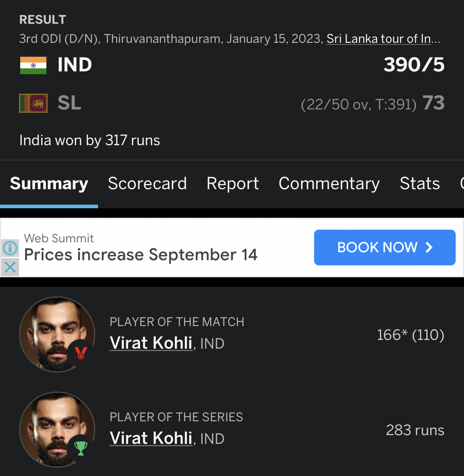Viewport: 464px width, 476px height.
Task: Click the India flag icon
Action: pyautogui.click(x=33, y=65)
